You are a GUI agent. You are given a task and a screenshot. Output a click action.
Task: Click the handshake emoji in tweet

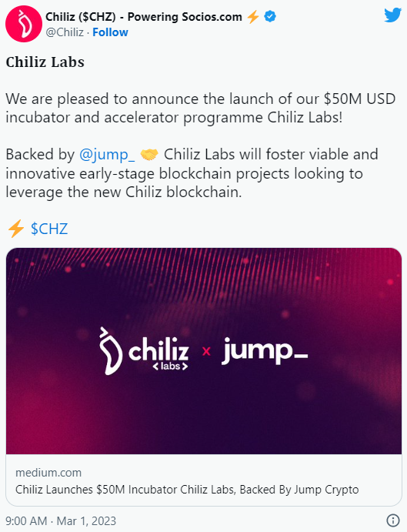click(149, 155)
